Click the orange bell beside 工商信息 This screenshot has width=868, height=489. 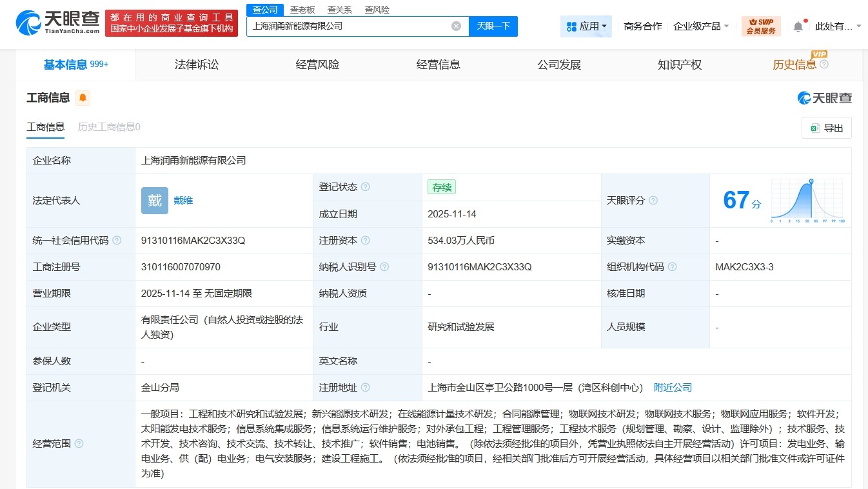(x=81, y=98)
